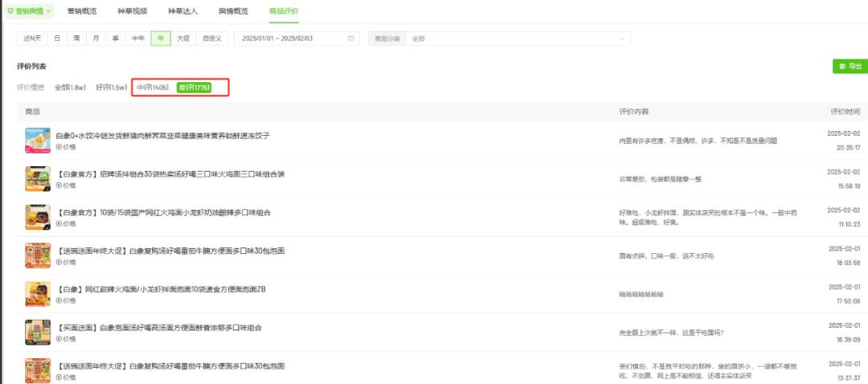Filter reviews by 全部(1.8w)
The width and height of the screenshot is (868, 384).
(x=70, y=88)
